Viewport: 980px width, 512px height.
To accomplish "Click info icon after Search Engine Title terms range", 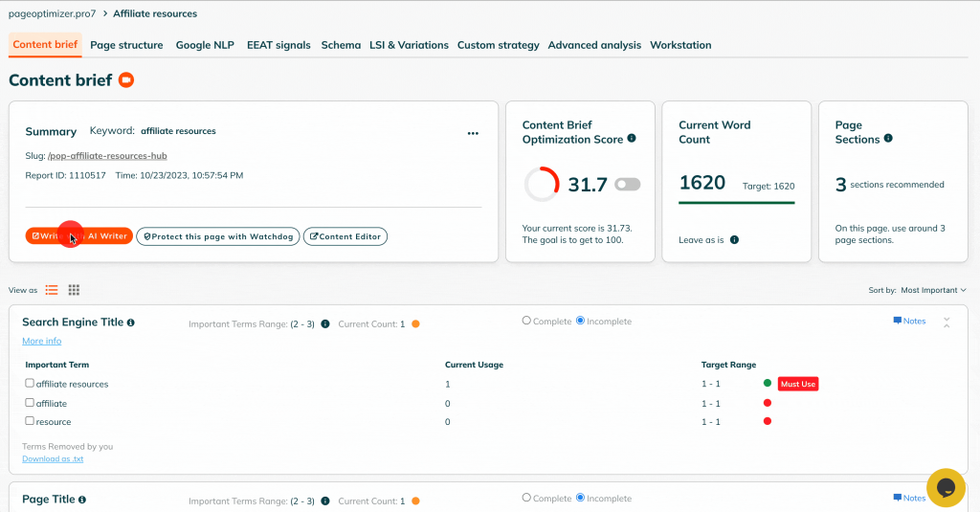I will (x=325, y=323).
